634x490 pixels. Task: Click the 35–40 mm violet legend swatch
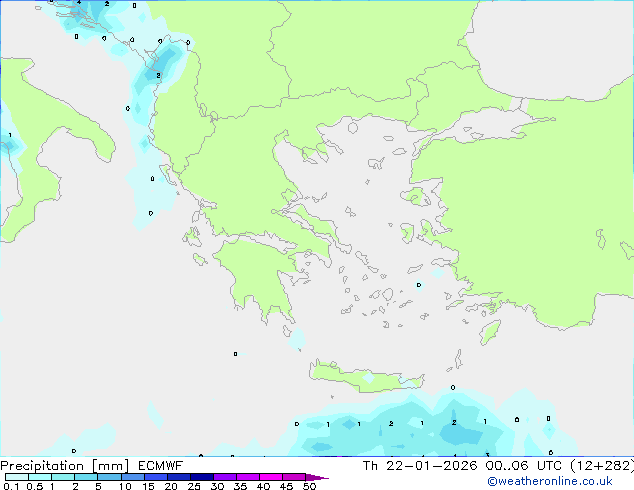point(248,477)
